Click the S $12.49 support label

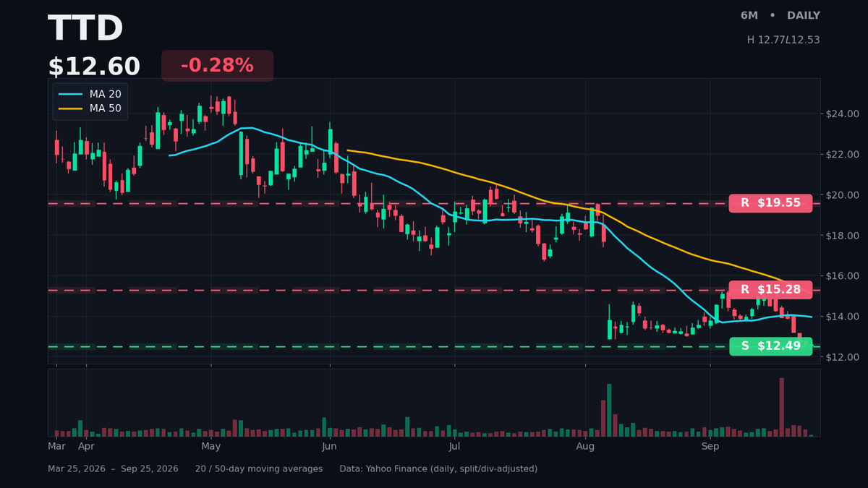point(770,346)
